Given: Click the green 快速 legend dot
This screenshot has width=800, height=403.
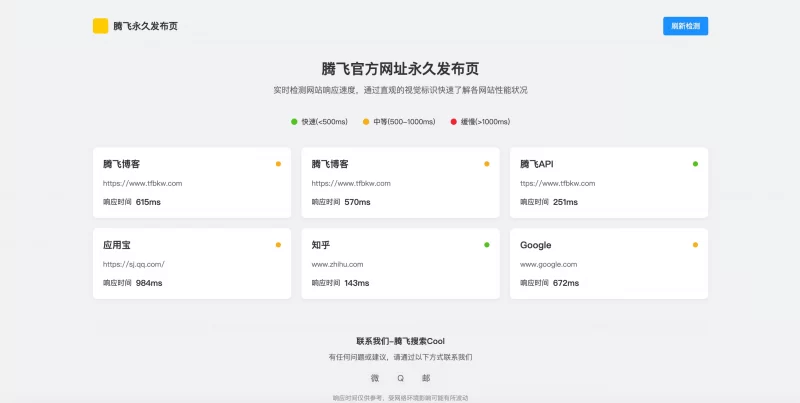Looking at the screenshot, I should pyautogui.click(x=294, y=121).
